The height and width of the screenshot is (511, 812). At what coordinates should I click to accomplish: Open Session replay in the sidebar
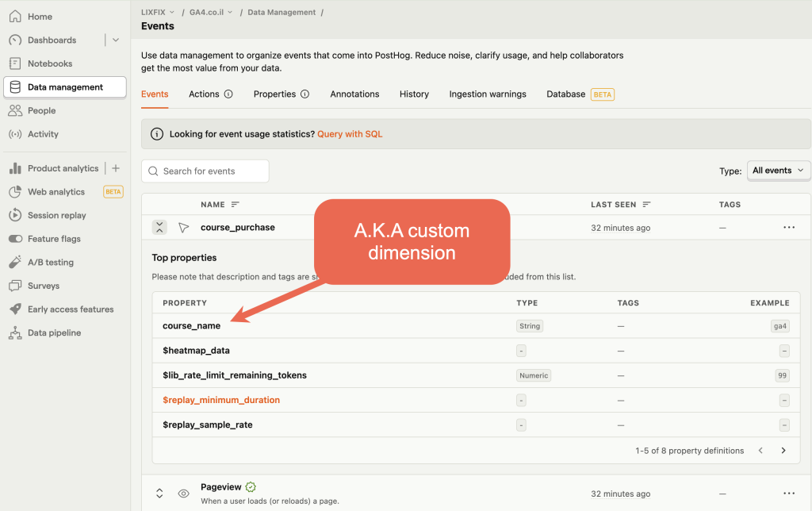coord(47,215)
